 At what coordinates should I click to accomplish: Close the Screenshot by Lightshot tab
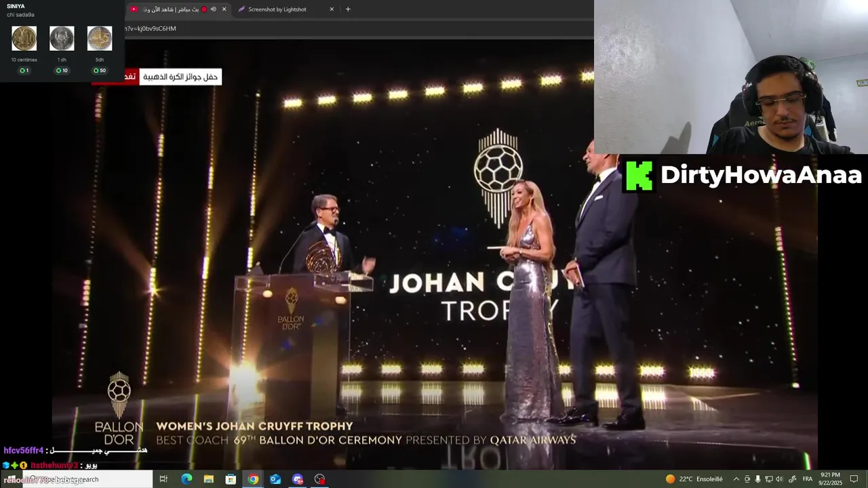click(332, 9)
